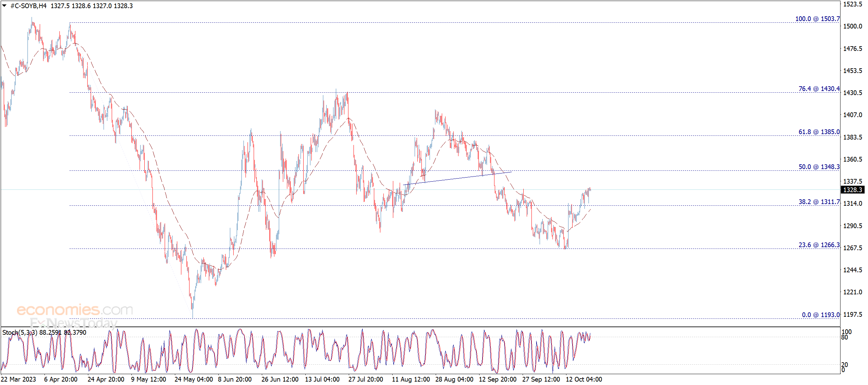Click the 22 Mar 2023 date label
Viewport: 868px width, 385px height.
point(18,379)
